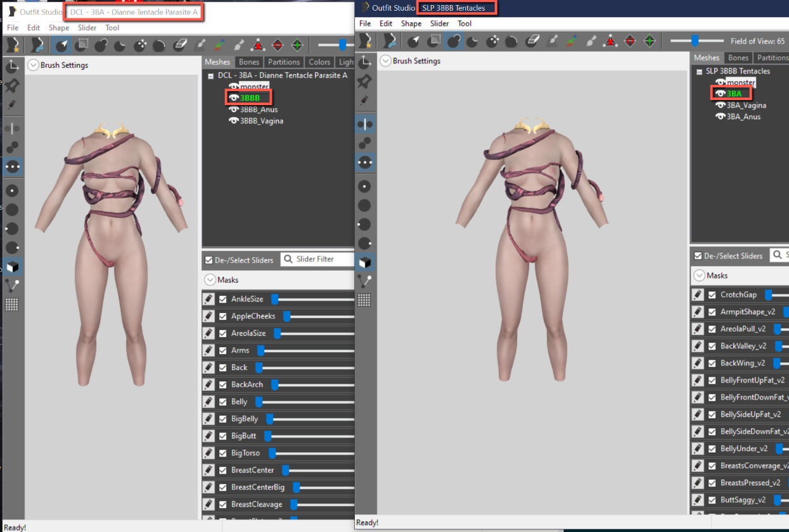Select Move brush in SLP 3BBB Tentacles toolbar
789x532 pixels.
tap(492, 41)
